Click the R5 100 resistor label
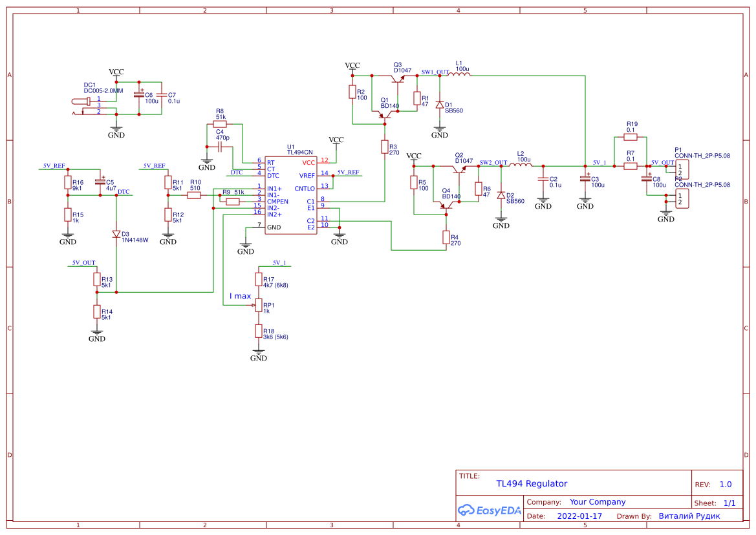The height and width of the screenshot is (535, 756). tap(424, 185)
